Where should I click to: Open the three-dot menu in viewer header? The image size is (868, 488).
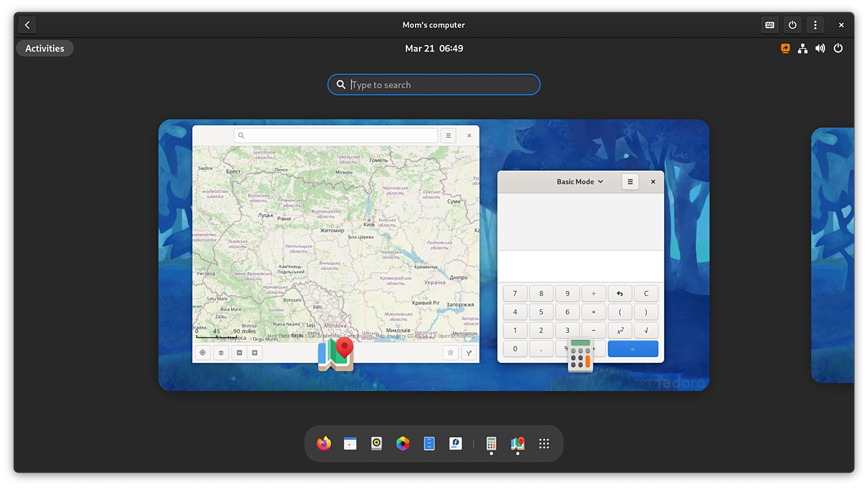815,25
